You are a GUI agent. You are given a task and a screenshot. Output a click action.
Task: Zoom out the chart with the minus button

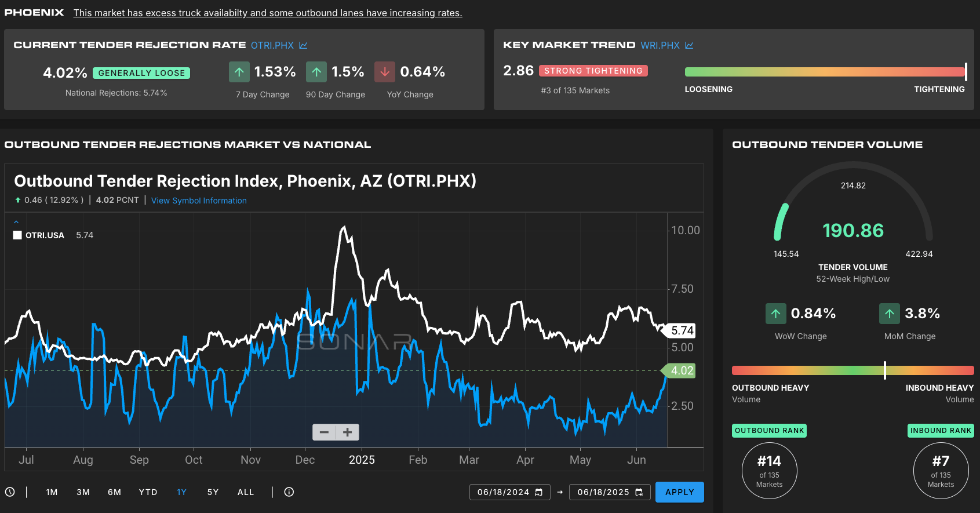[x=325, y=432]
